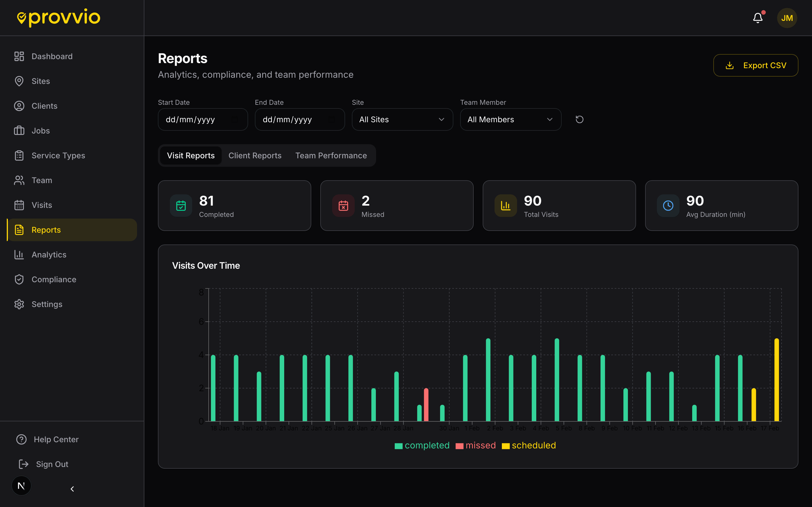This screenshot has width=812, height=507.
Task: Open the Analytics chart icon
Action: point(19,255)
